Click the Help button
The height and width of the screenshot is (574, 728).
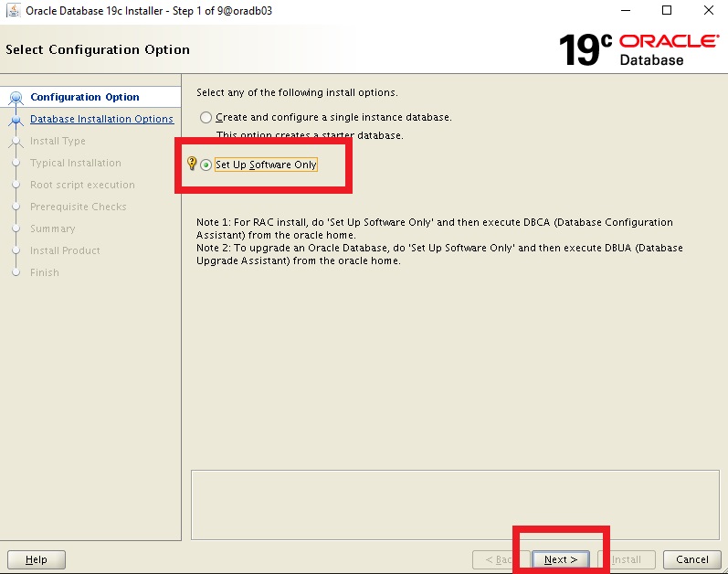[37, 559]
